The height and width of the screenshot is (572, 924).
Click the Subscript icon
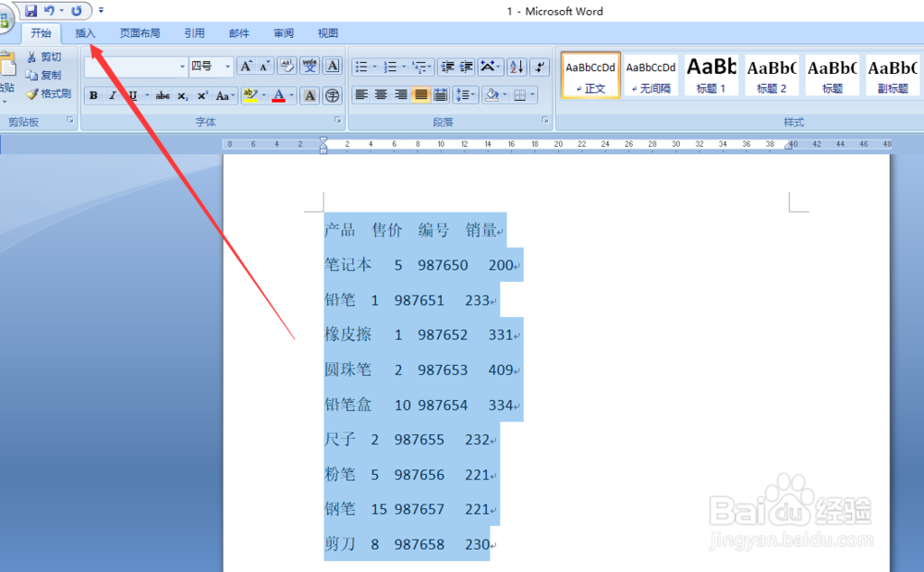pyautogui.click(x=182, y=94)
